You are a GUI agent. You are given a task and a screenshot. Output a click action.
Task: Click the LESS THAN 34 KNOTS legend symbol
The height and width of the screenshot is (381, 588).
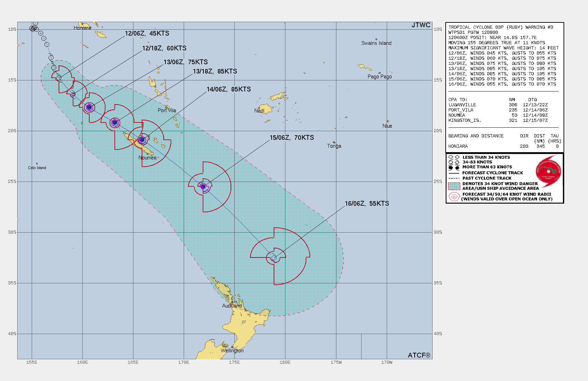(454, 157)
